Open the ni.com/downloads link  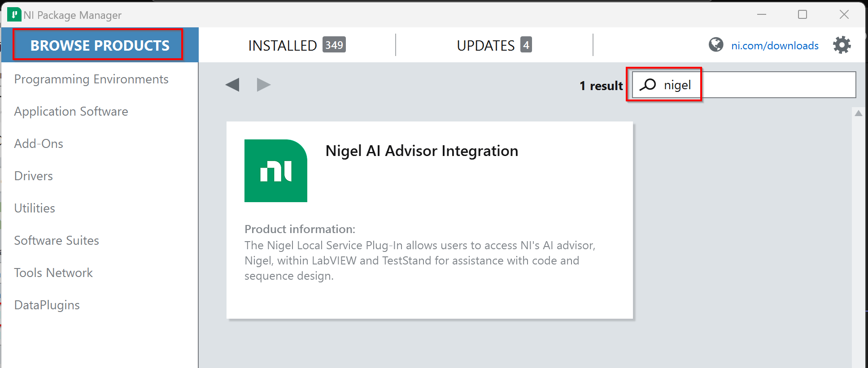(775, 46)
